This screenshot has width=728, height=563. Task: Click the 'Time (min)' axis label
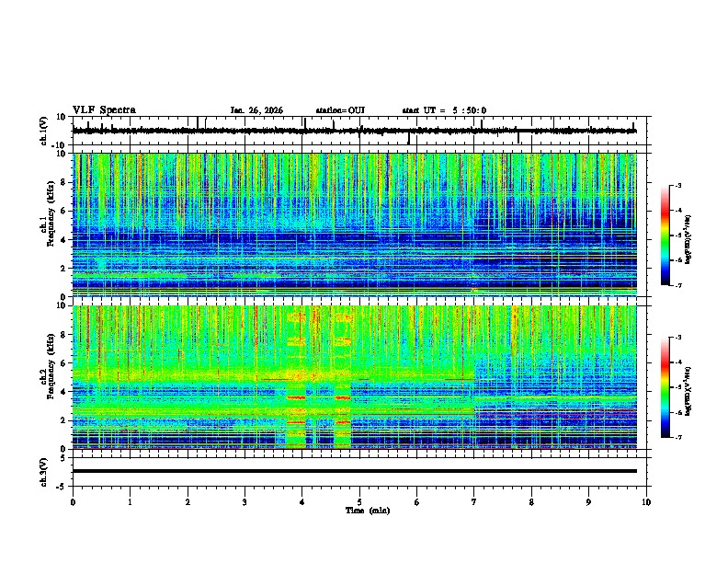click(368, 511)
